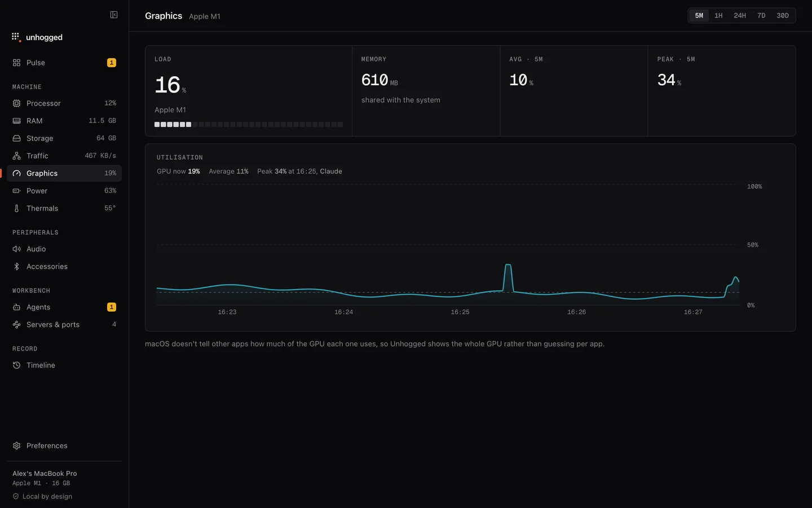The image size is (812, 508).
Task: Collapse the sidebar with the panel icon
Action: pyautogui.click(x=114, y=15)
